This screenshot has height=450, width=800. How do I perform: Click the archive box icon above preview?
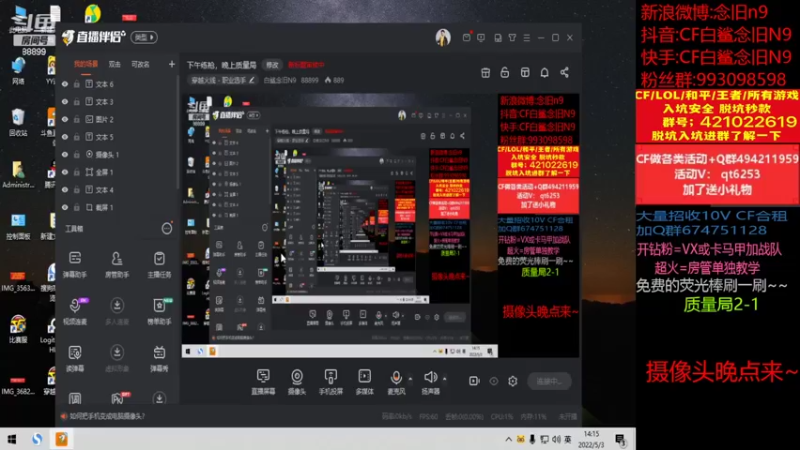point(485,72)
